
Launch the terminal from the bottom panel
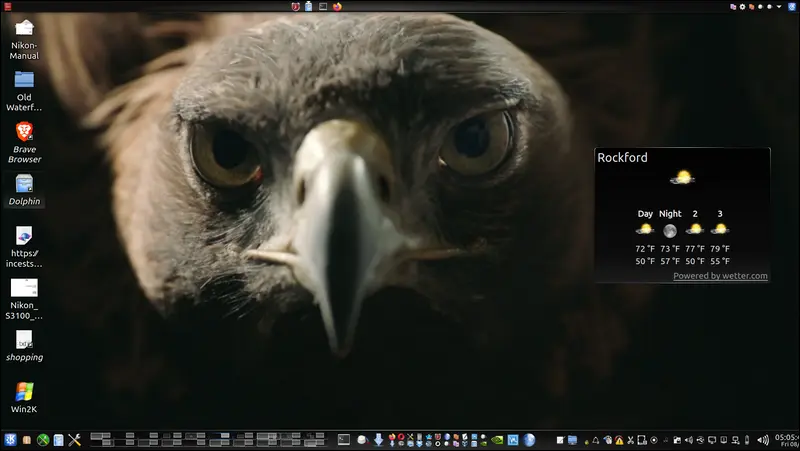click(344, 439)
